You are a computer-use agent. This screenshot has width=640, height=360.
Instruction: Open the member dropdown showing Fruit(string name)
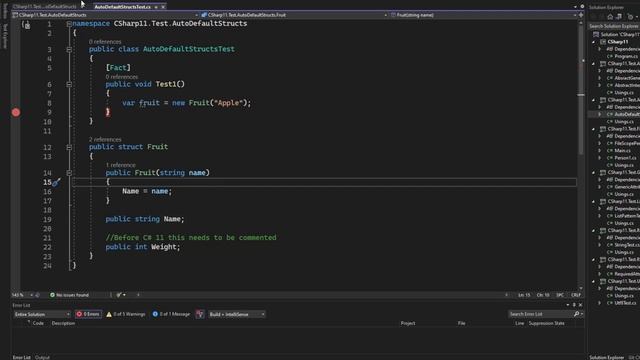click(483, 15)
